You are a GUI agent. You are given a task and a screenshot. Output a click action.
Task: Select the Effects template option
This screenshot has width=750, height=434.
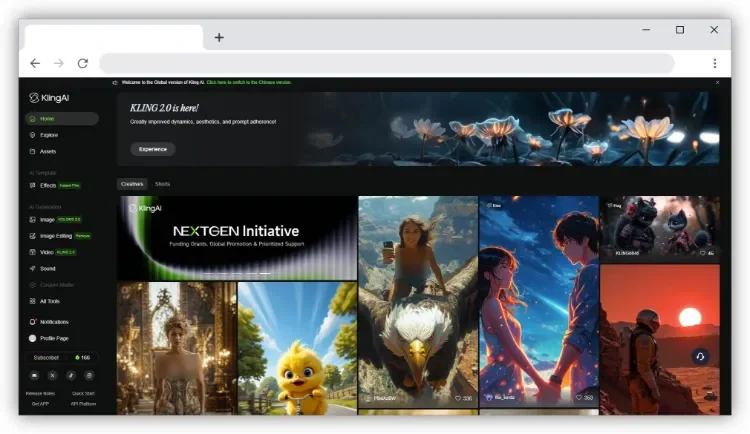tap(48, 185)
